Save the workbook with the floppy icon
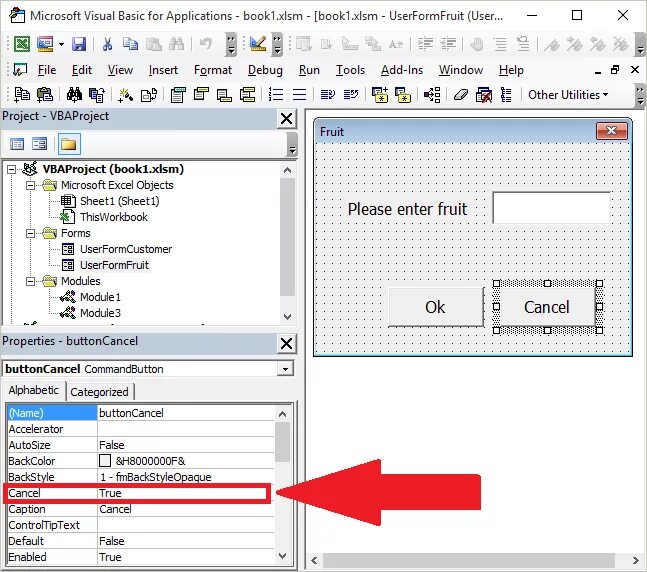Image resolution: width=647 pixels, height=572 pixels. 78,44
